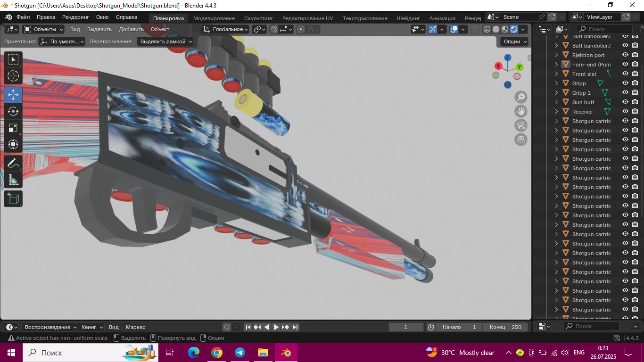Toggle viewport overlays
Image resolution: width=644 pixels, height=362 pixels.
click(x=454, y=29)
